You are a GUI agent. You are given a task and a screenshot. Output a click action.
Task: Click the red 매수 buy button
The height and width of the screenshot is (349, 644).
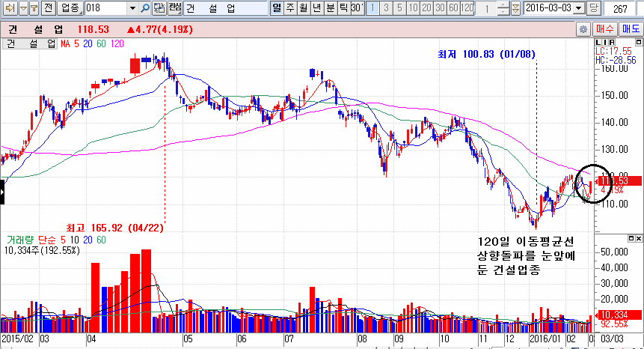coord(604,29)
